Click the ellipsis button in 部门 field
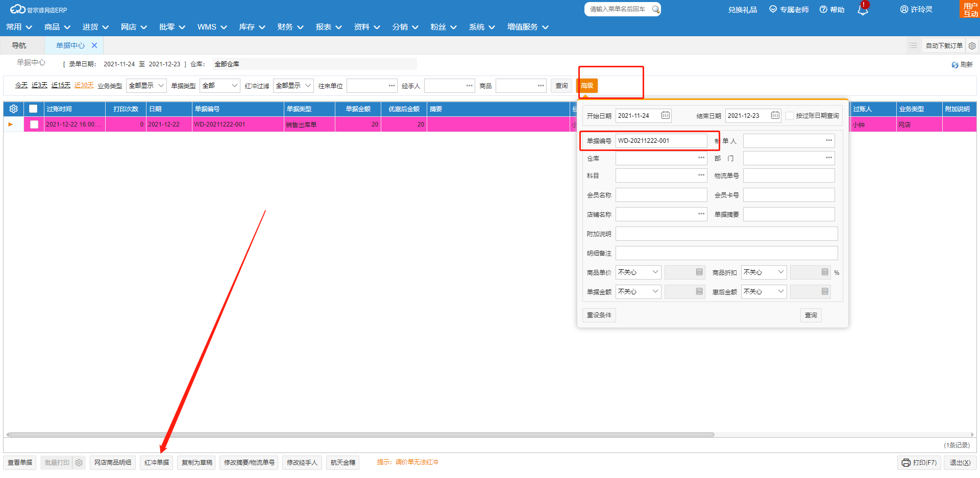Screen dimensions: 980x478 pyautogui.click(x=829, y=158)
